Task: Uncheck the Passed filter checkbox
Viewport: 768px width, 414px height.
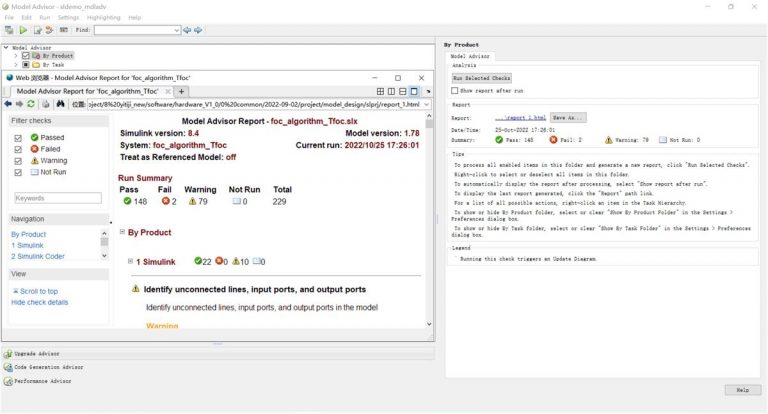Action: click(18, 138)
